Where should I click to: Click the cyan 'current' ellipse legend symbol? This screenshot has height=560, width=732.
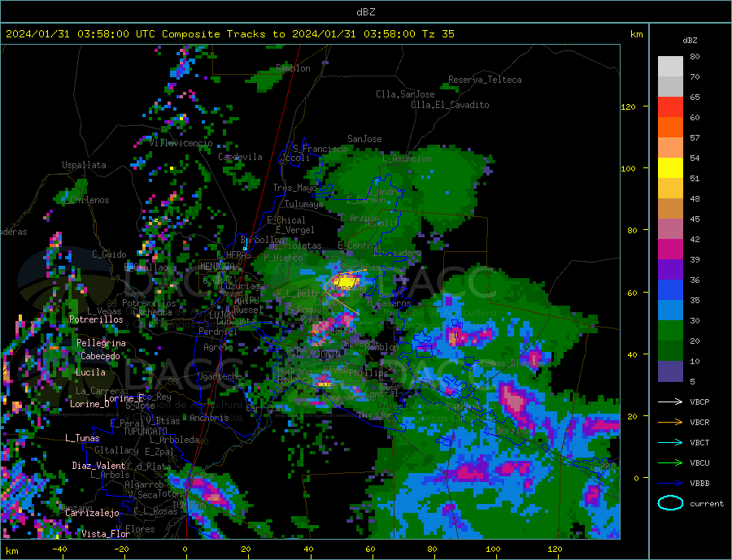[x=670, y=503]
